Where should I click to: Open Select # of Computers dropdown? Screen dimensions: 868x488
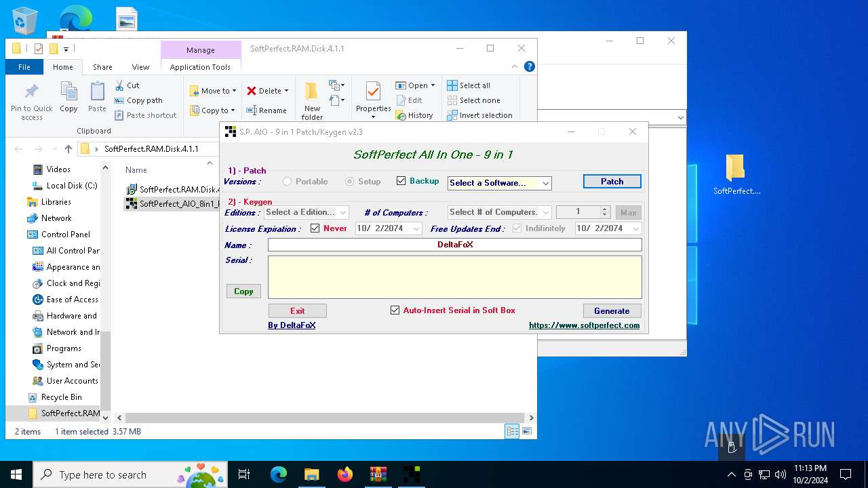point(499,212)
